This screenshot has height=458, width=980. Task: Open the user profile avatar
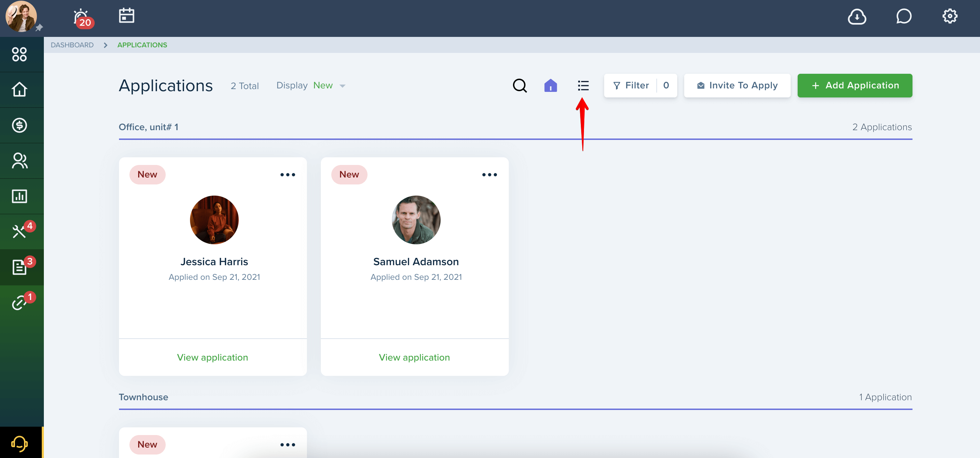[21, 17]
